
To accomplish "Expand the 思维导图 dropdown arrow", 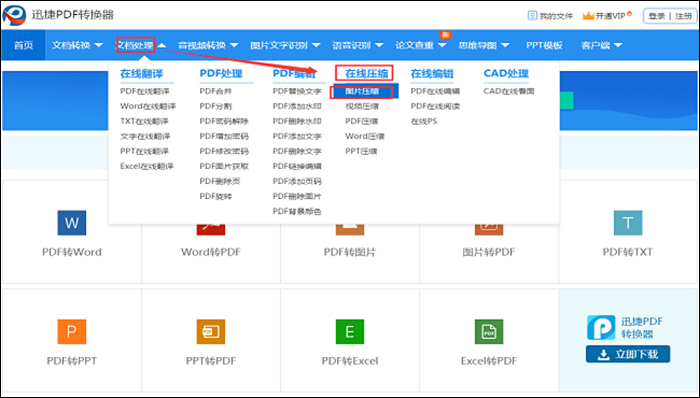I will point(505,45).
